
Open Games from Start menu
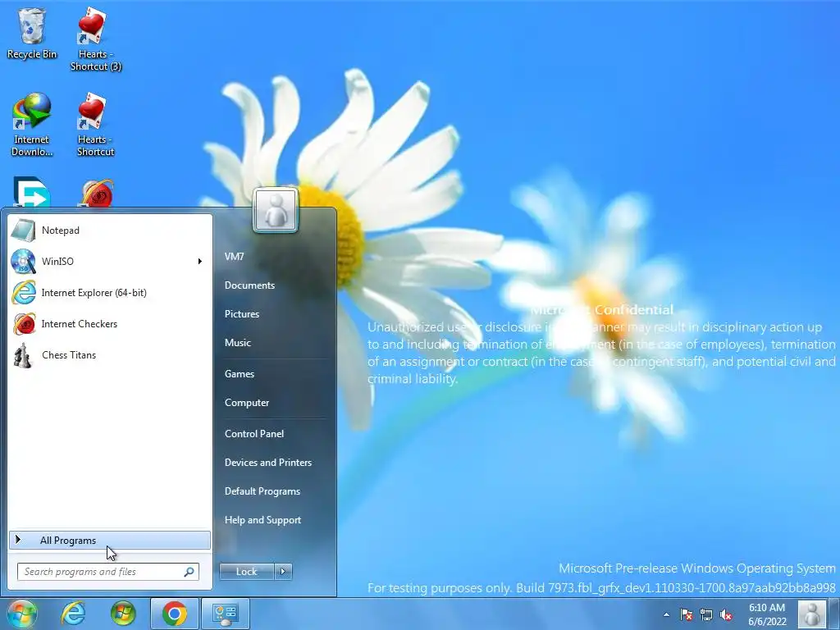239,374
